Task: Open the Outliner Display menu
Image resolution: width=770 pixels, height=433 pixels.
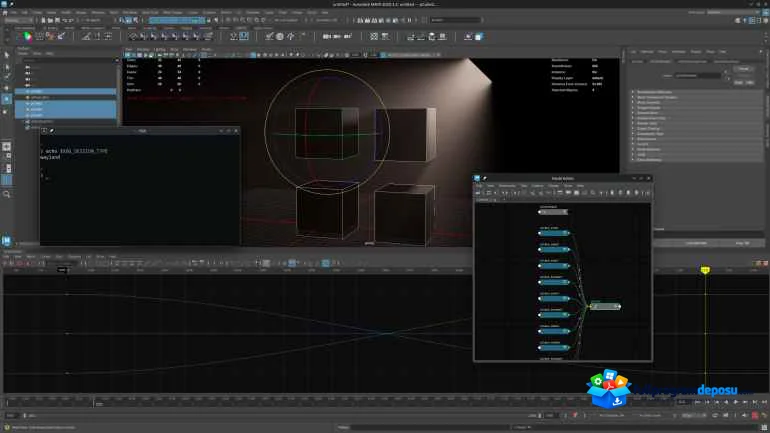Action: click(24, 53)
